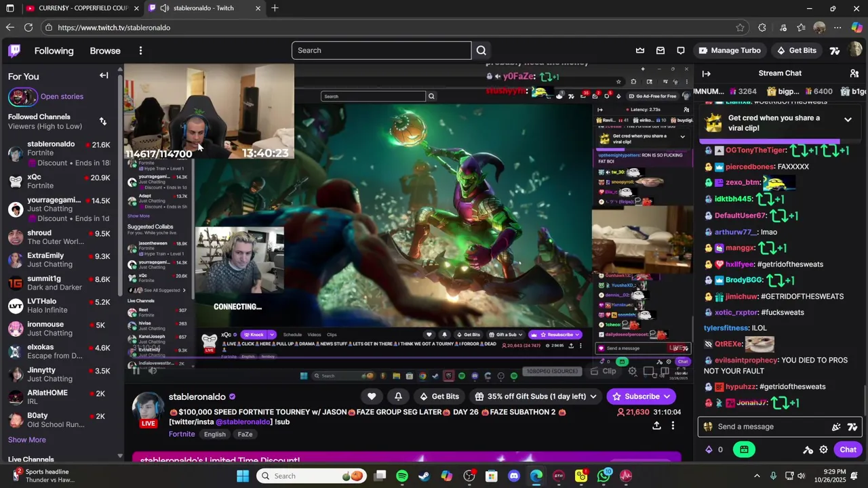Toggle fullscreen on the video player
Image resolution: width=868 pixels, height=488 pixels.
tap(680, 371)
